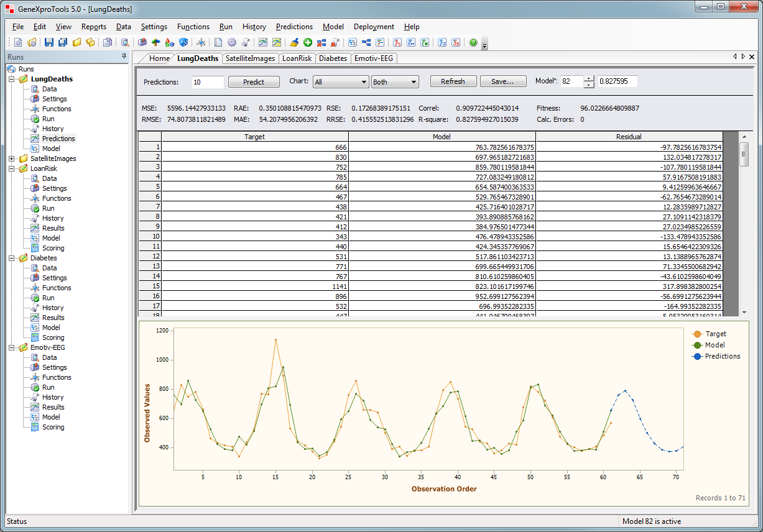763x532 pixels.
Task: Click the Save toolbar icon
Action: point(49,42)
